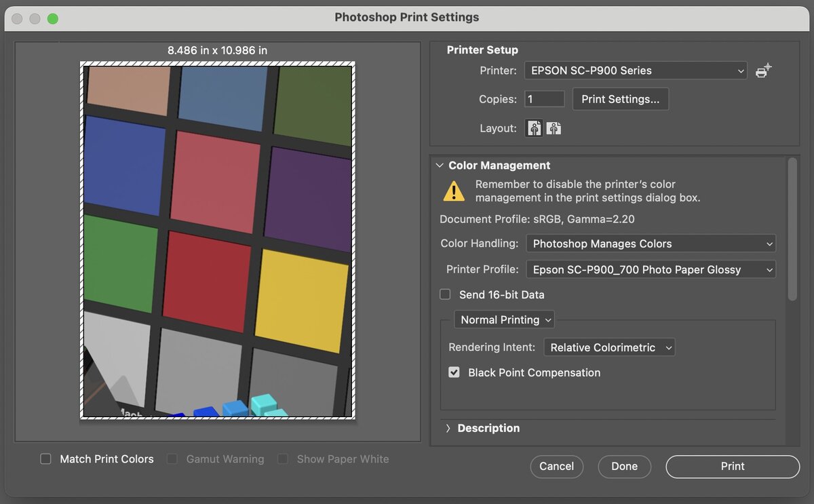The image size is (814, 504).
Task: Open the Normal Printing mode dropdown
Action: (505, 319)
